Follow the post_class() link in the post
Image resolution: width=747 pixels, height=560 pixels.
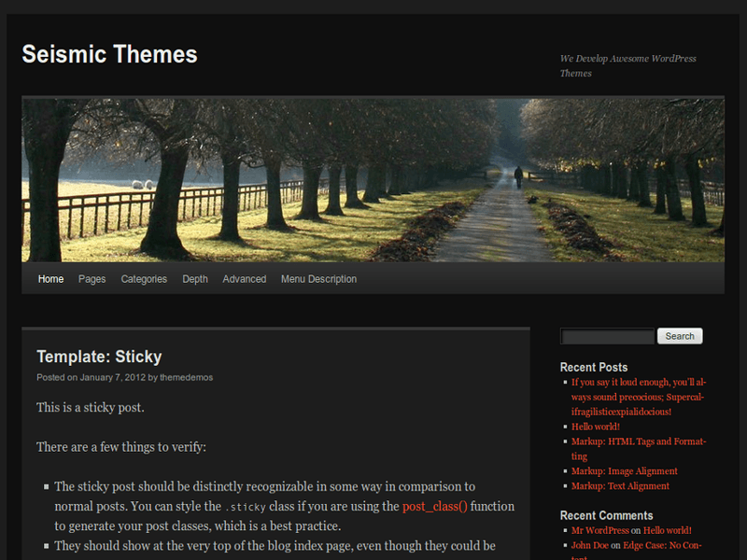pos(434,507)
